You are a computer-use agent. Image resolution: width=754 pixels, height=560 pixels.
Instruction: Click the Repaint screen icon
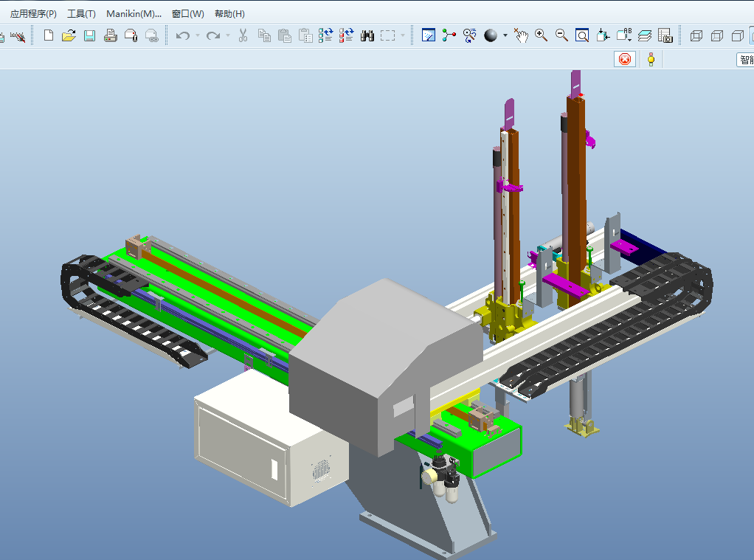[429, 35]
